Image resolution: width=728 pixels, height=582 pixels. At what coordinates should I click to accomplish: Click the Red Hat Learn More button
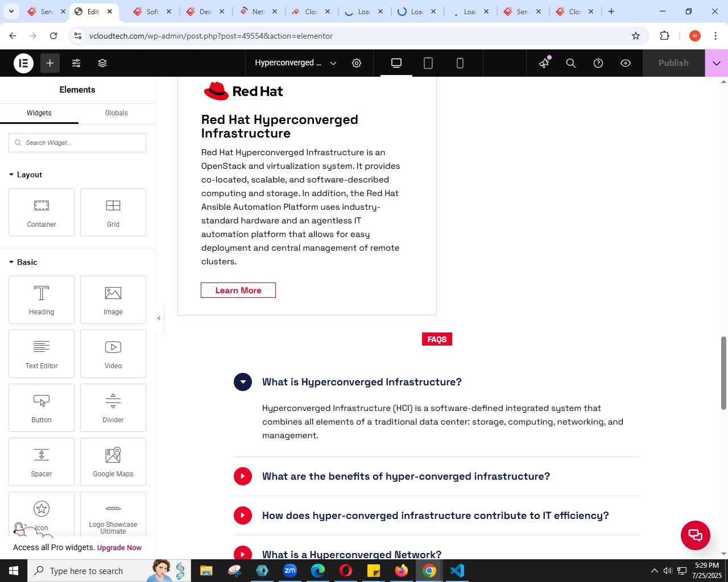tap(238, 290)
